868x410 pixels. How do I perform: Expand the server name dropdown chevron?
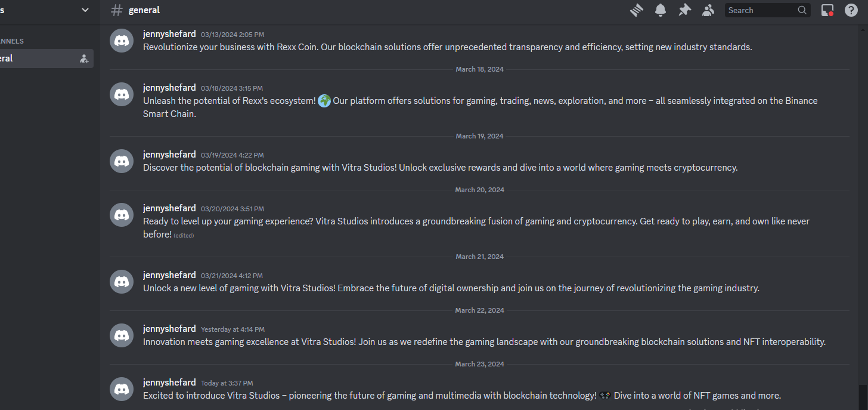click(x=85, y=10)
